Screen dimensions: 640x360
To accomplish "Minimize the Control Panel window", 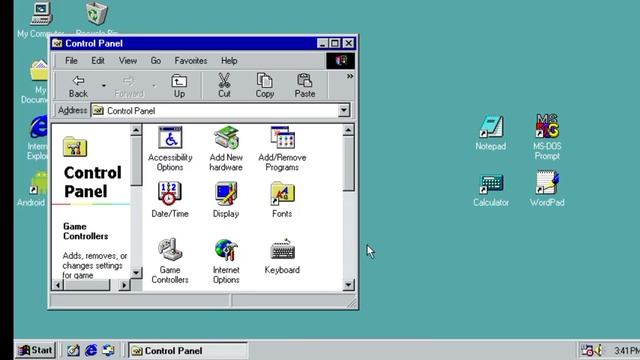I will (x=322, y=43).
